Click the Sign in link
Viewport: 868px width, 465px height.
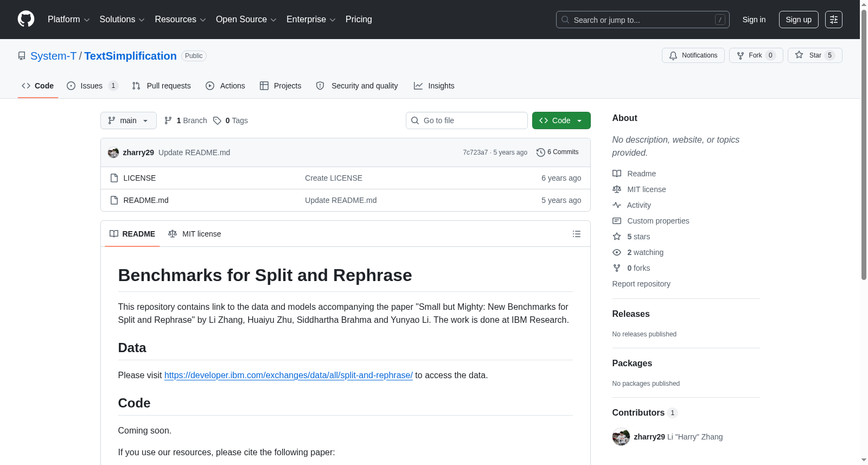[754, 20]
